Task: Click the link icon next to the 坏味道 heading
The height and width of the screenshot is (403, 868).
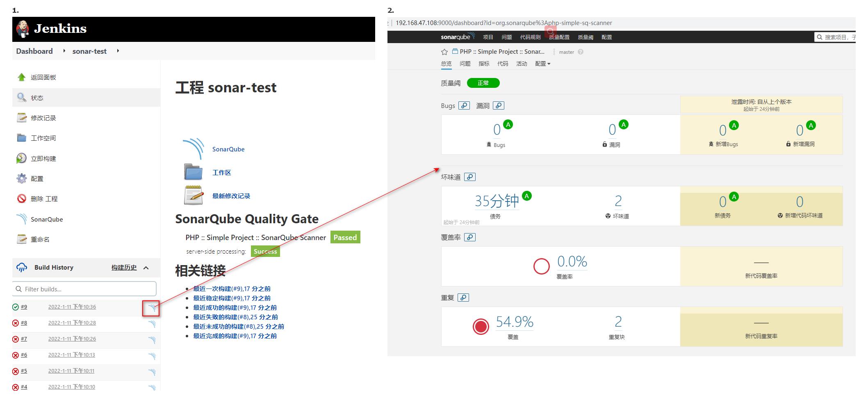Action: point(470,177)
